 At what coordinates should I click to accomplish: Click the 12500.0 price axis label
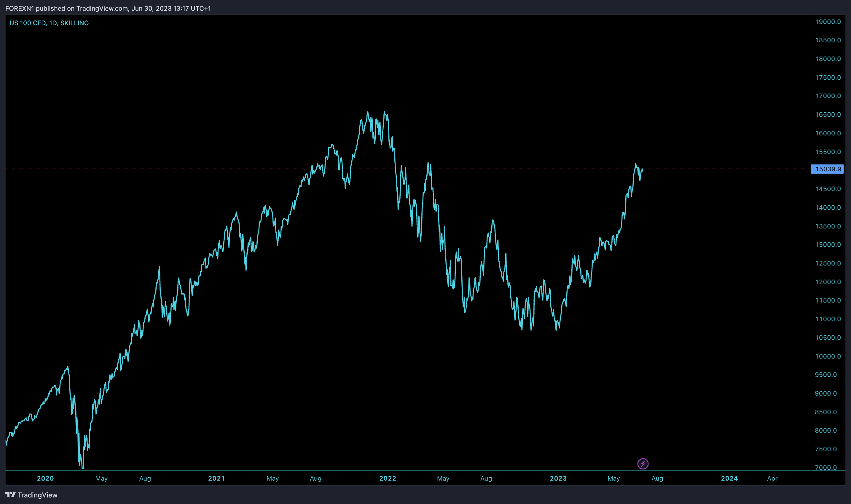[x=828, y=263]
